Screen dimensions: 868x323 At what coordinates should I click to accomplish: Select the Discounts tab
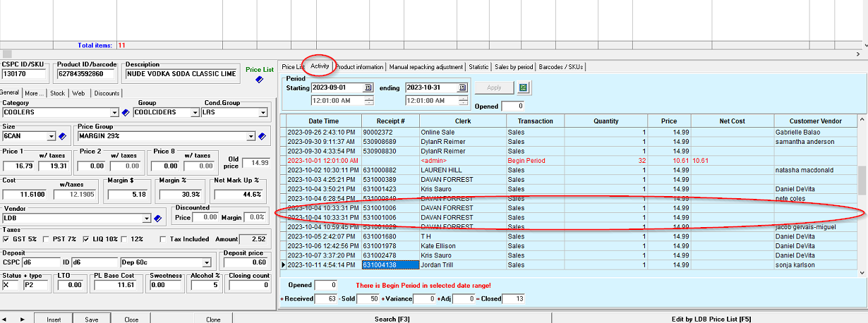[x=107, y=93]
